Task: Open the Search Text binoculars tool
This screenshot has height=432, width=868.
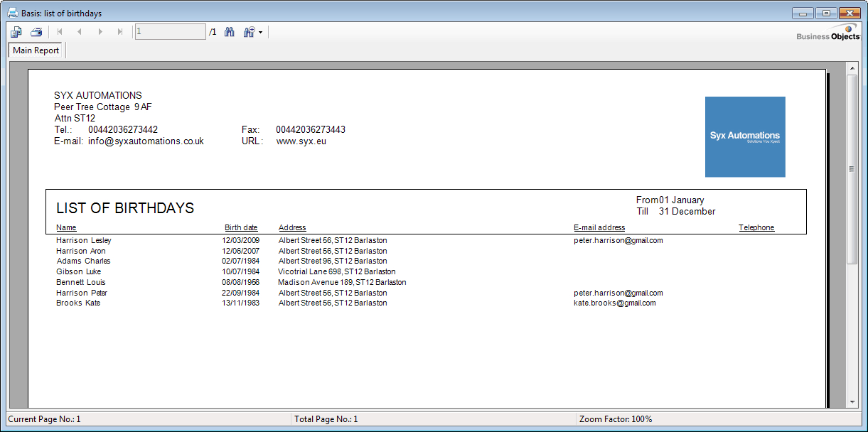Action: 230,32
